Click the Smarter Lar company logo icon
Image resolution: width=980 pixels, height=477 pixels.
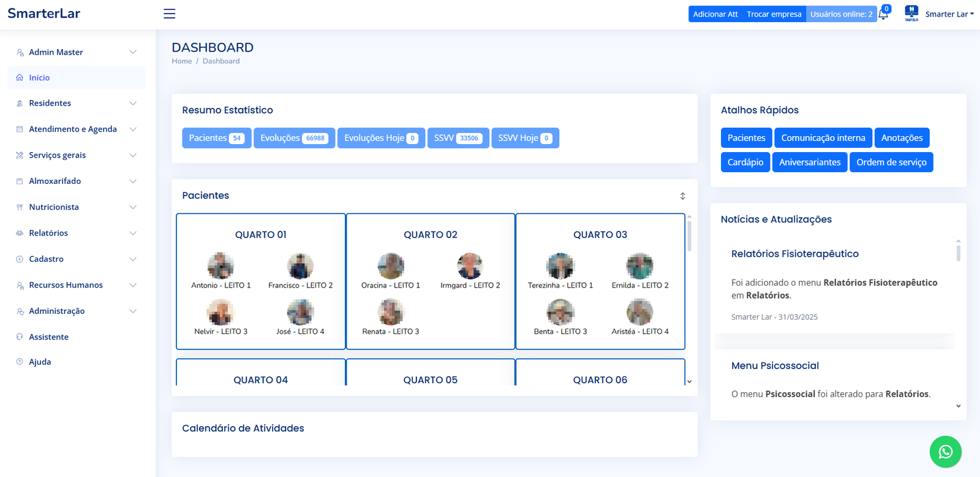click(911, 13)
